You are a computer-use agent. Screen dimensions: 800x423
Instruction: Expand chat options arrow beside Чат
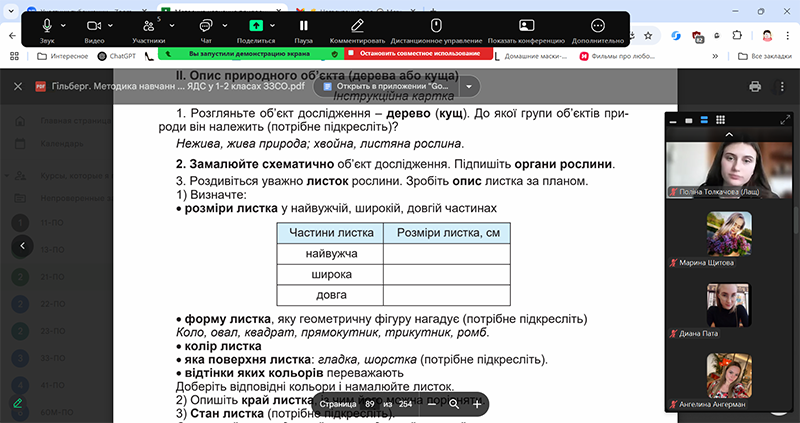coord(224,25)
